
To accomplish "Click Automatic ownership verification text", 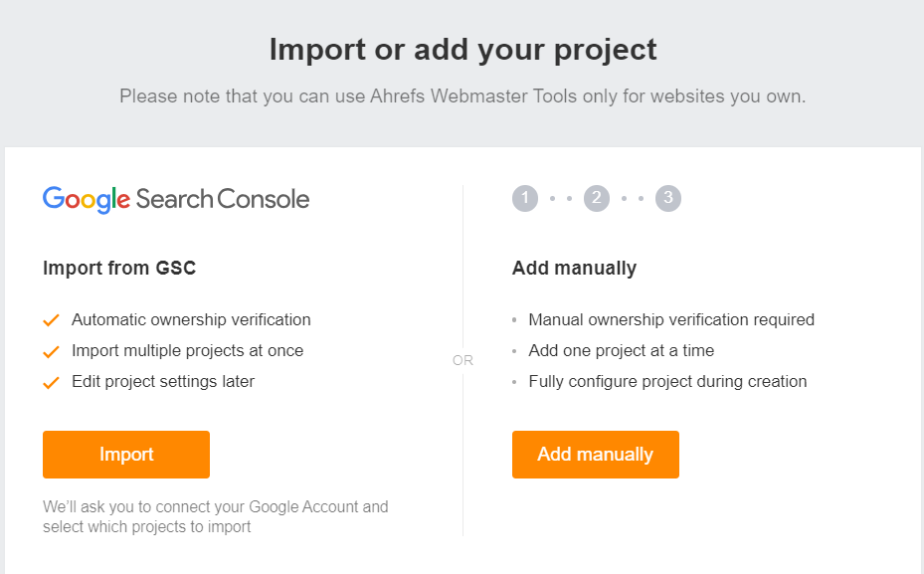I will [x=191, y=319].
